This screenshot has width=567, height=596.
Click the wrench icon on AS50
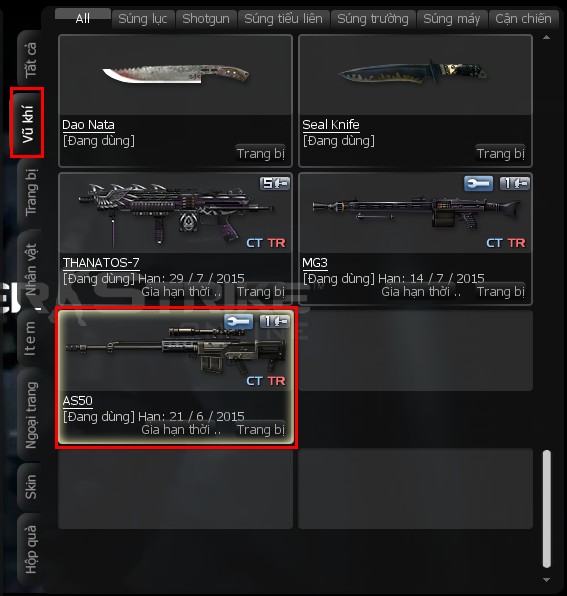click(x=238, y=322)
